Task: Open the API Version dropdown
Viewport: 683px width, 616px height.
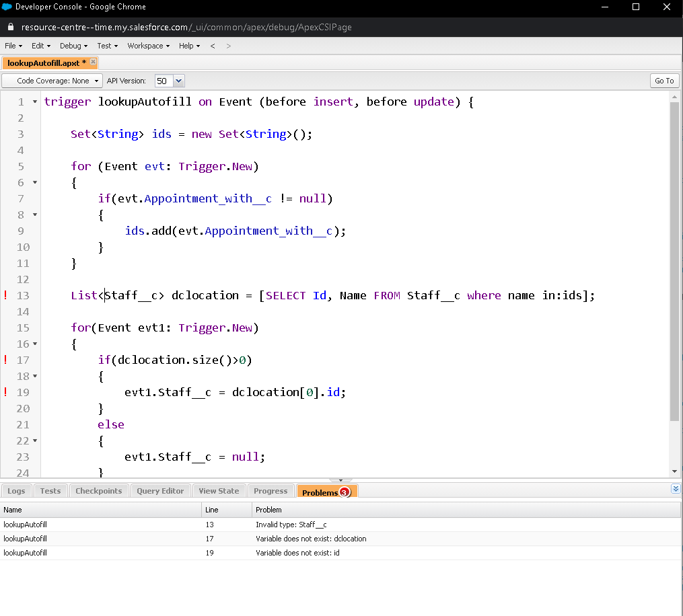Action: click(x=178, y=81)
